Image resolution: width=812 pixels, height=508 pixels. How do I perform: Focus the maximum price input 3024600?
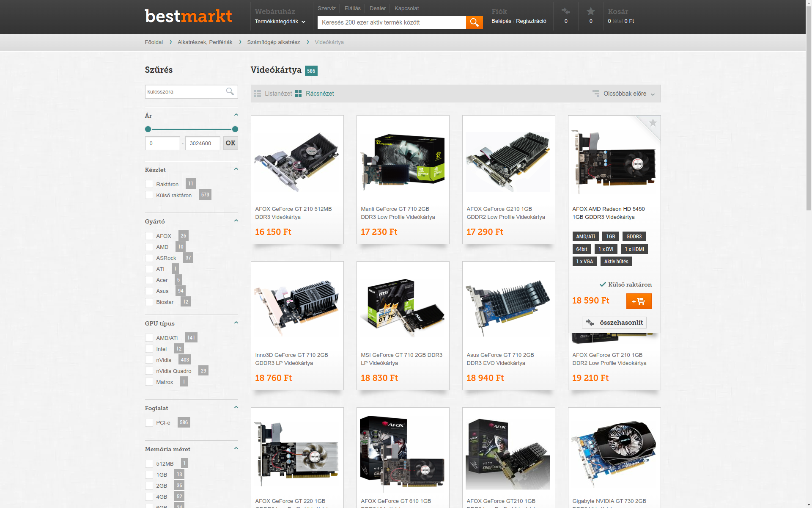point(203,143)
